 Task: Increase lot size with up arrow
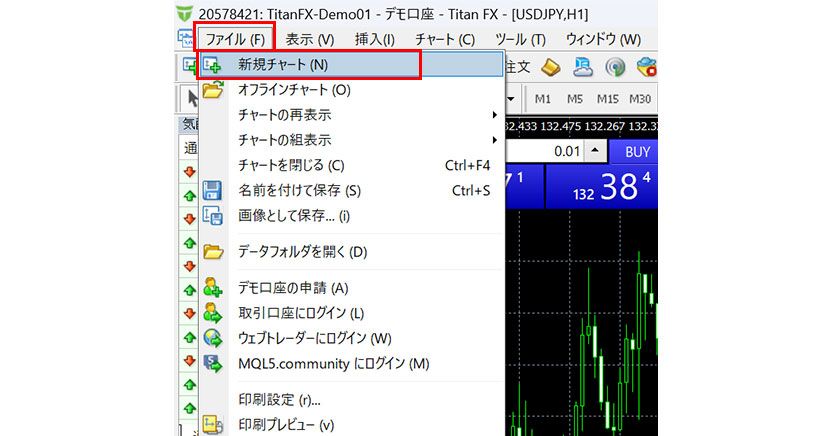click(594, 151)
